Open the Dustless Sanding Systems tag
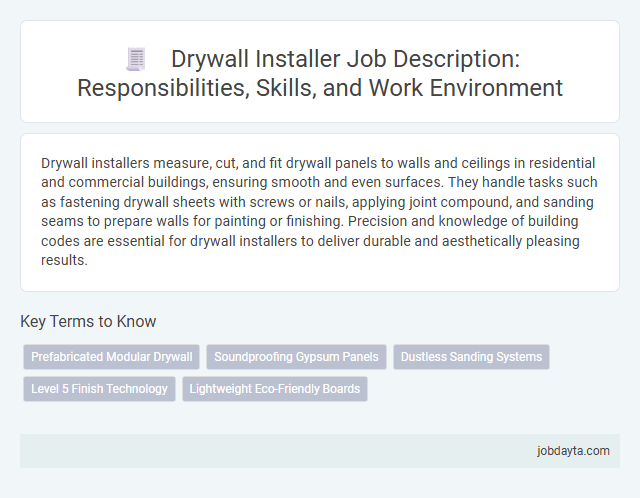The width and height of the screenshot is (640, 498). [471, 357]
